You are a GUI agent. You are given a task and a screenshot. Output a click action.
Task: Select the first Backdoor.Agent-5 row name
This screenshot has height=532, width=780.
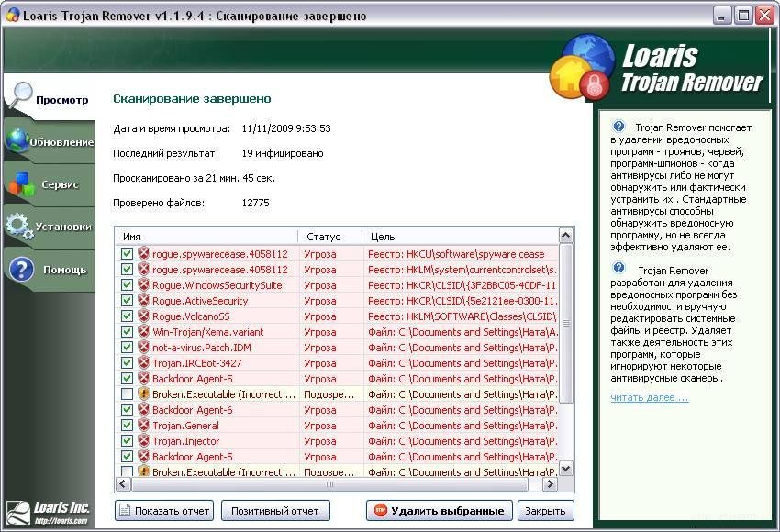192,379
